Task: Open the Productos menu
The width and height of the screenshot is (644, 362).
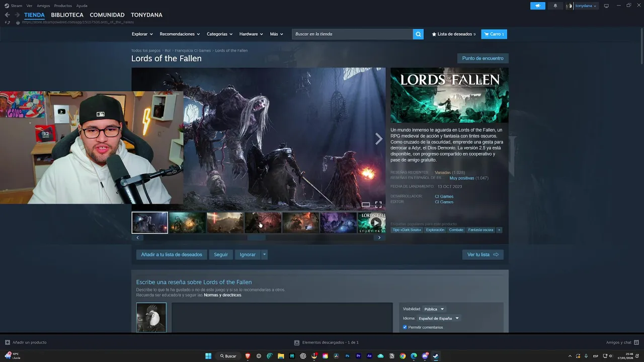Action: (x=63, y=6)
